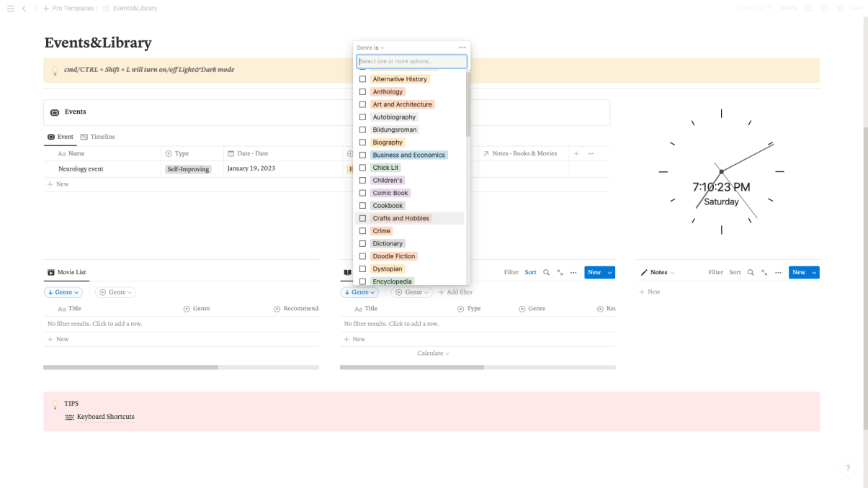
Task: Click the library table horizontal scrollbar
Action: point(412,367)
